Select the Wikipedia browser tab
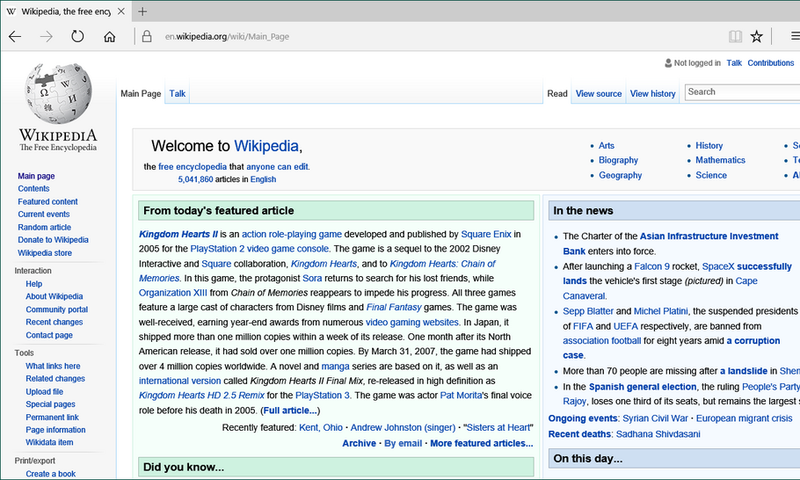Image resolution: width=800 pixels, height=480 pixels. pos(66,11)
